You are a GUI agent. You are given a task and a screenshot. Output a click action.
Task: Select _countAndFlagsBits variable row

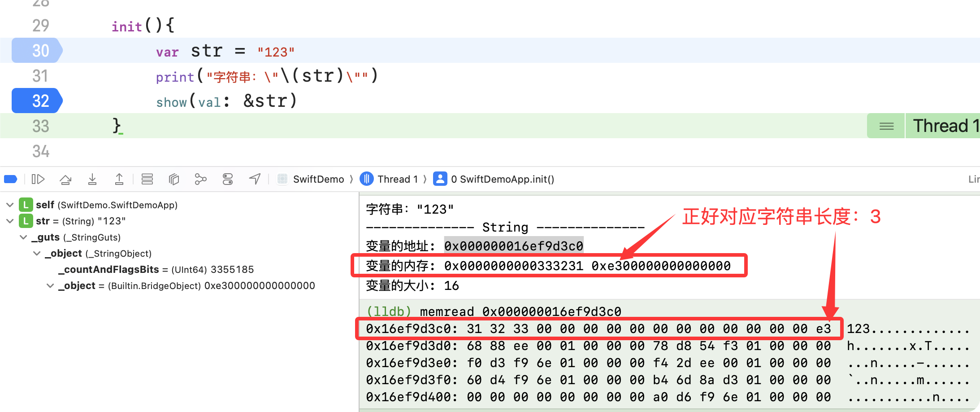[156, 269]
